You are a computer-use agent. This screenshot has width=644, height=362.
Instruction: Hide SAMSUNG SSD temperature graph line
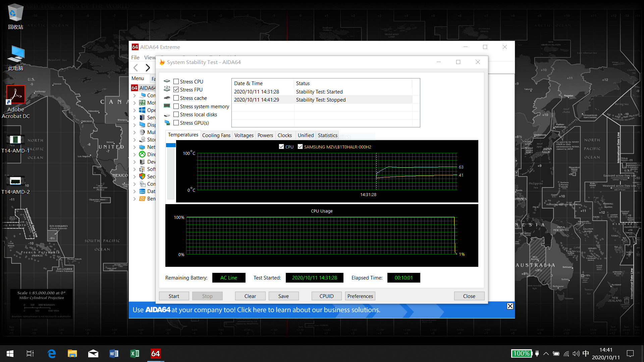pyautogui.click(x=300, y=146)
